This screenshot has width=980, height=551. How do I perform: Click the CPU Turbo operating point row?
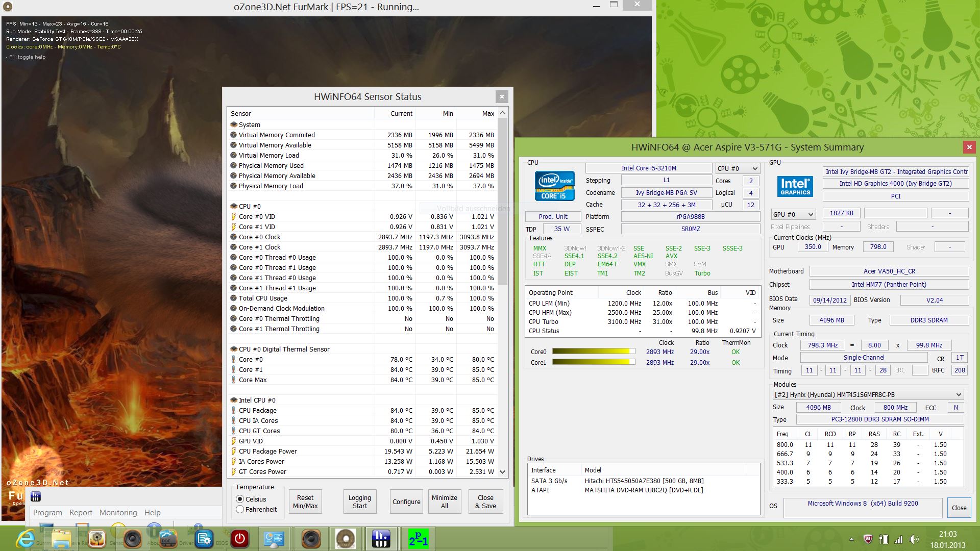pos(643,321)
